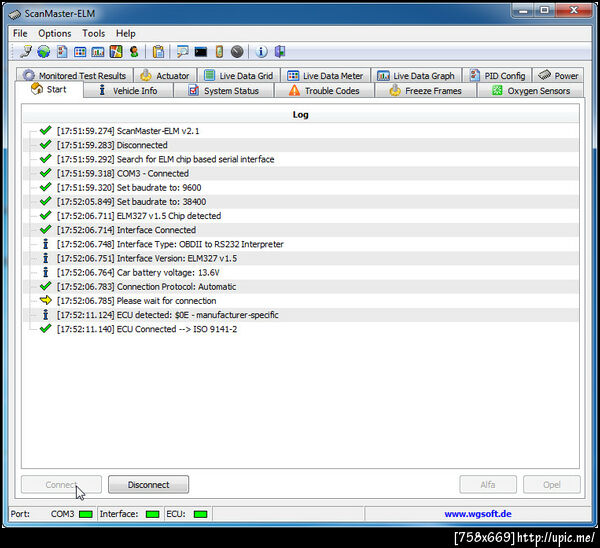This screenshot has width=600, height=548.
Task: Switch to the PID Config tab
Action: pos(497,75)
